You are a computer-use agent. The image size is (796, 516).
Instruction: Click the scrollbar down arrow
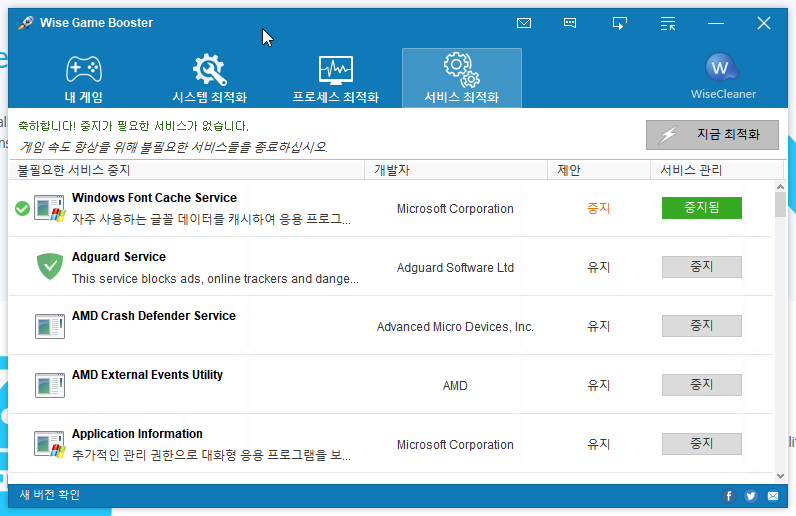pos(780,476)
